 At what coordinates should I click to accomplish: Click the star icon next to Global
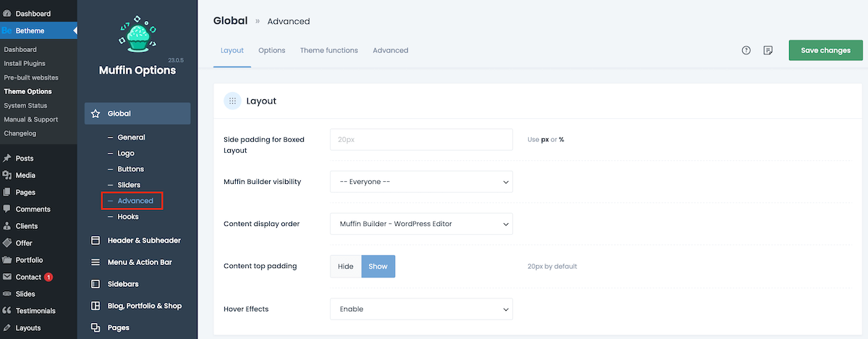click(95, 114)
